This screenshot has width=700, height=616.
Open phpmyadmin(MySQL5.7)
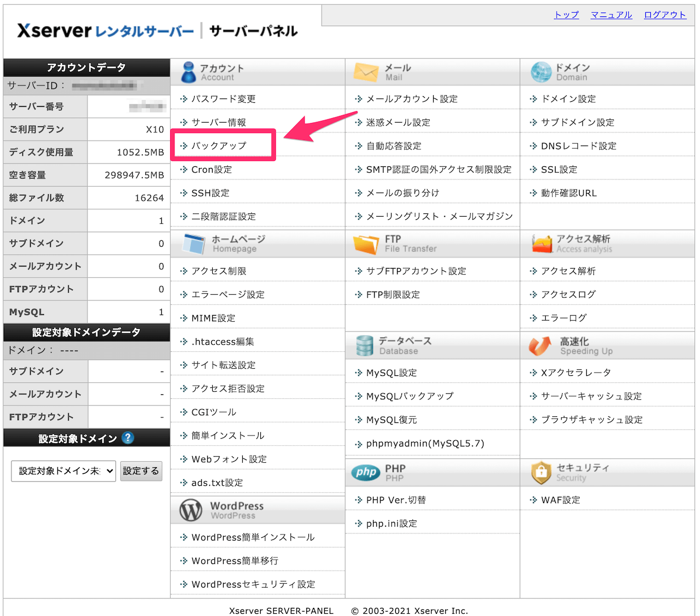[425, 444]
